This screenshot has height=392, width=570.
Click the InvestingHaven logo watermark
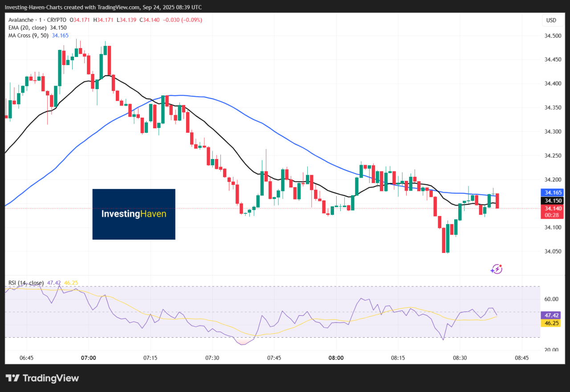134,214
